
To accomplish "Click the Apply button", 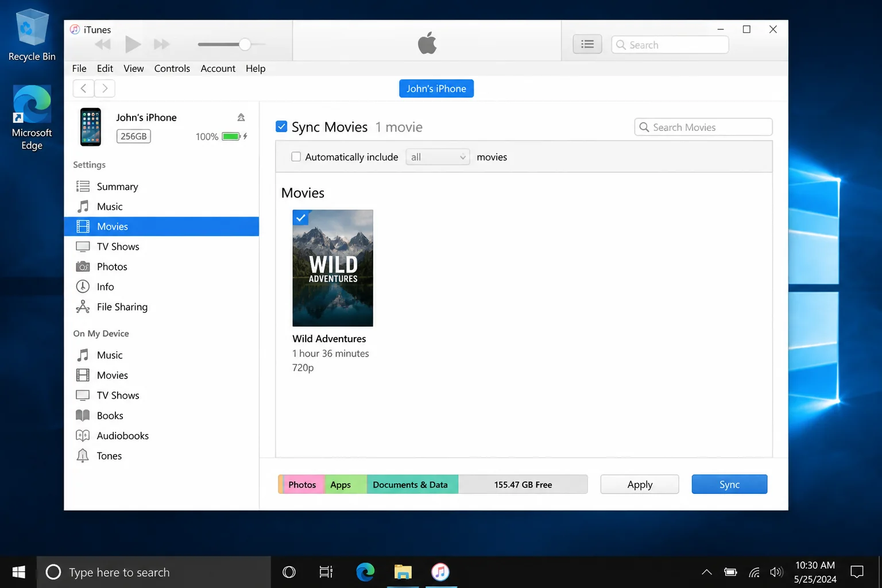I will pos(640,484).
